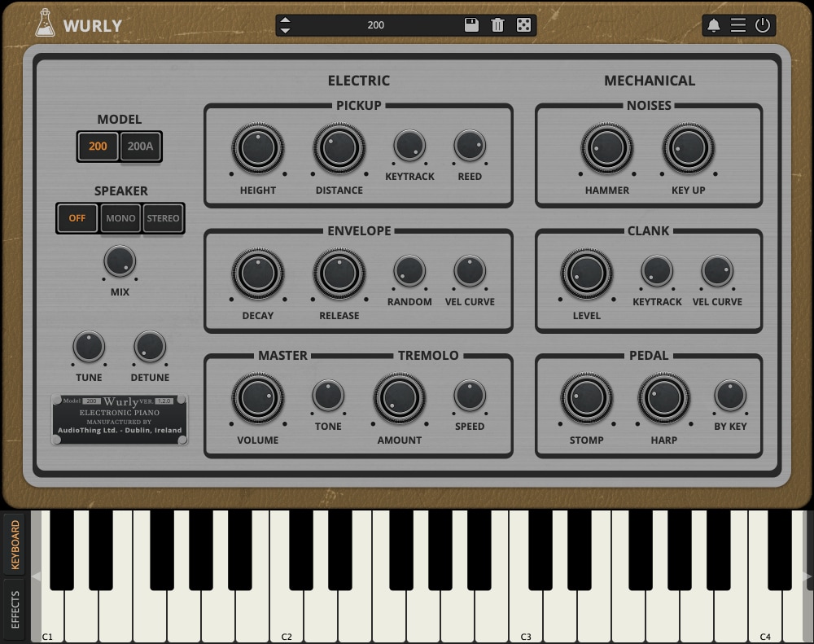Click the MECHANICAL section heading
The width and height of the screenshot is (814, 644).
coord(650,81)
